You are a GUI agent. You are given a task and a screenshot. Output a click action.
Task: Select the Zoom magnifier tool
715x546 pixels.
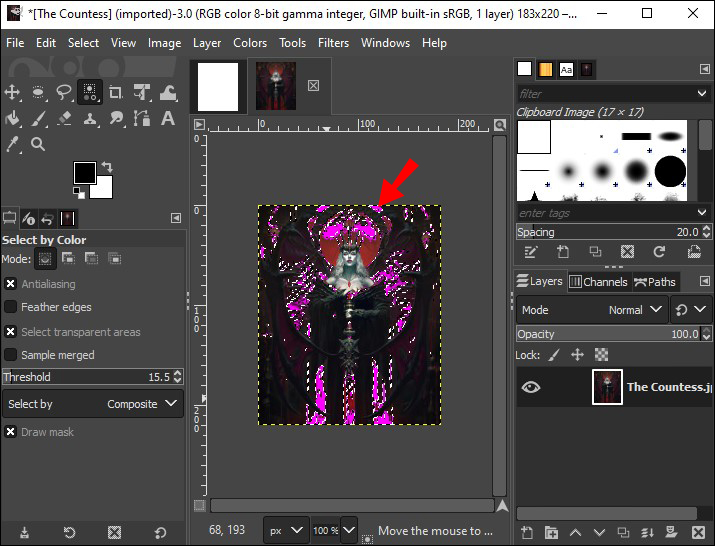(x=38, y=144)
